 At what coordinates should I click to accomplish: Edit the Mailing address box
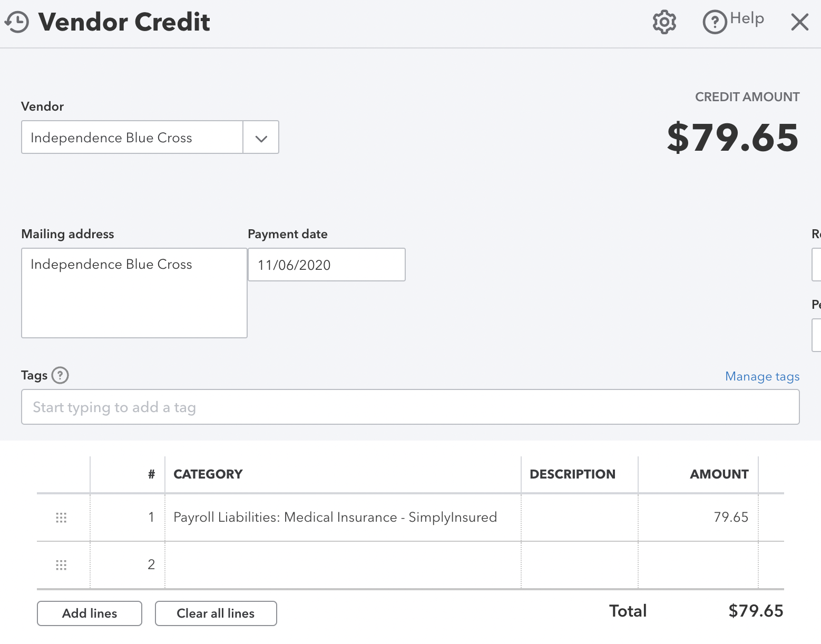[x=134, y=293]
